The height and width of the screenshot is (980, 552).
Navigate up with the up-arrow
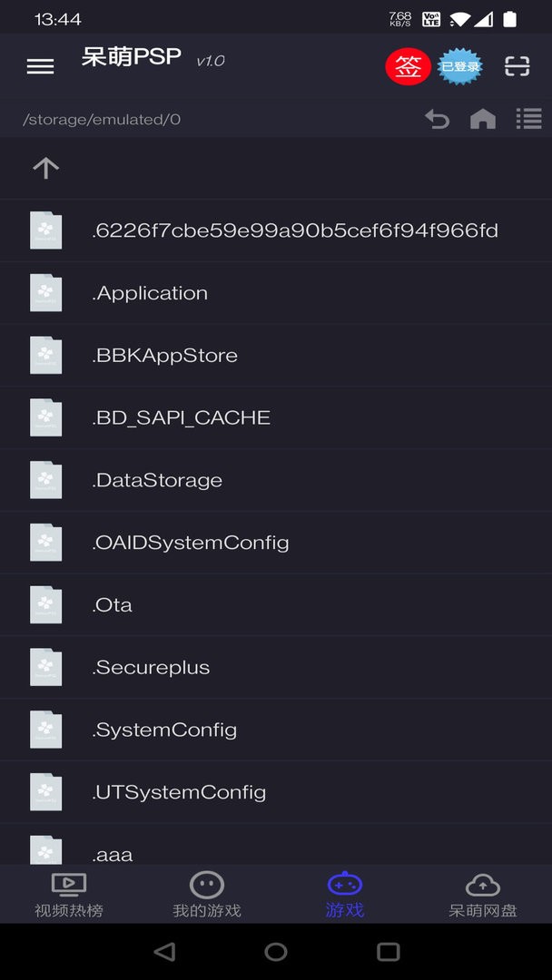tap(45, 168)
